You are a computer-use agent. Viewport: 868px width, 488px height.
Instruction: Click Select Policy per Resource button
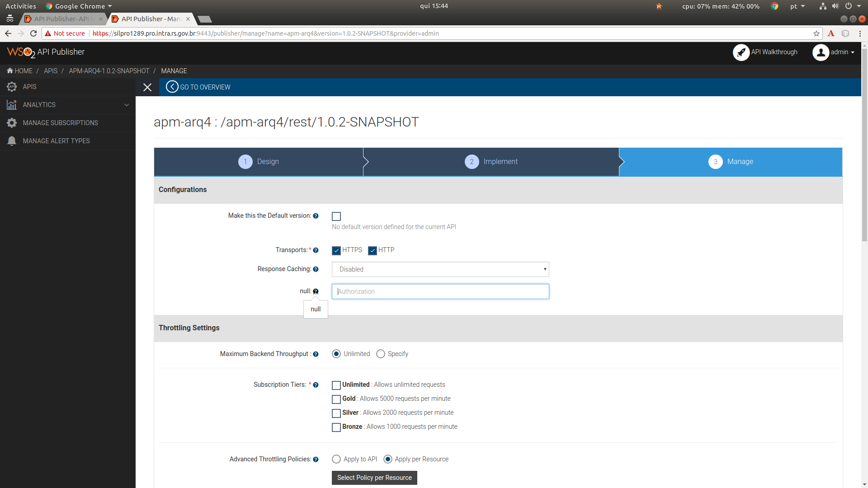click(374, 478)
